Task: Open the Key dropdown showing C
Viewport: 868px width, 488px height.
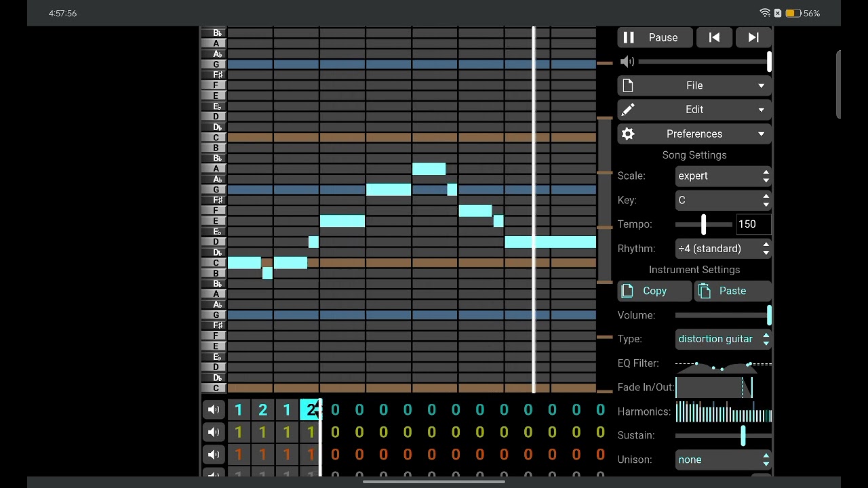Action: [x=724, y=200]
